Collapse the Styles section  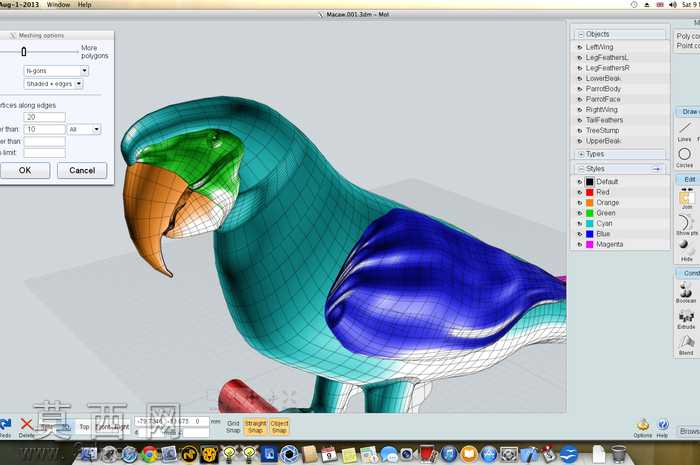(x=581, y=169)
